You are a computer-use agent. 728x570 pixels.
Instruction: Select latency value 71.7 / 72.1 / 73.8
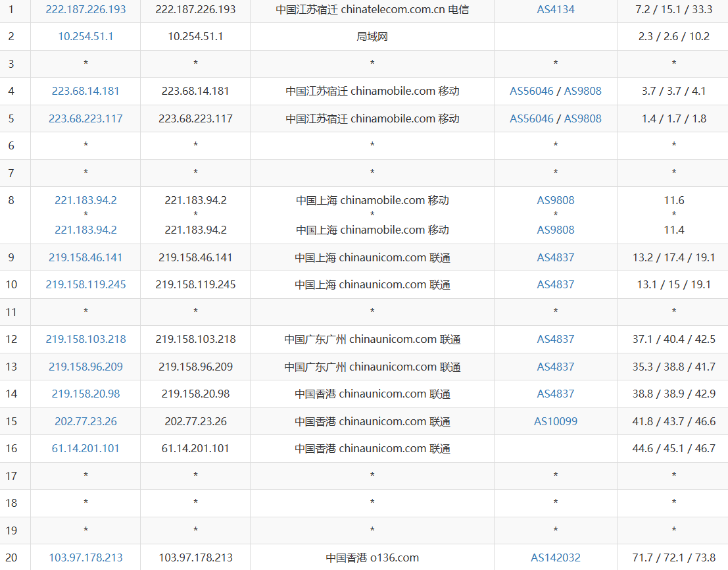[x=673, y=557]
